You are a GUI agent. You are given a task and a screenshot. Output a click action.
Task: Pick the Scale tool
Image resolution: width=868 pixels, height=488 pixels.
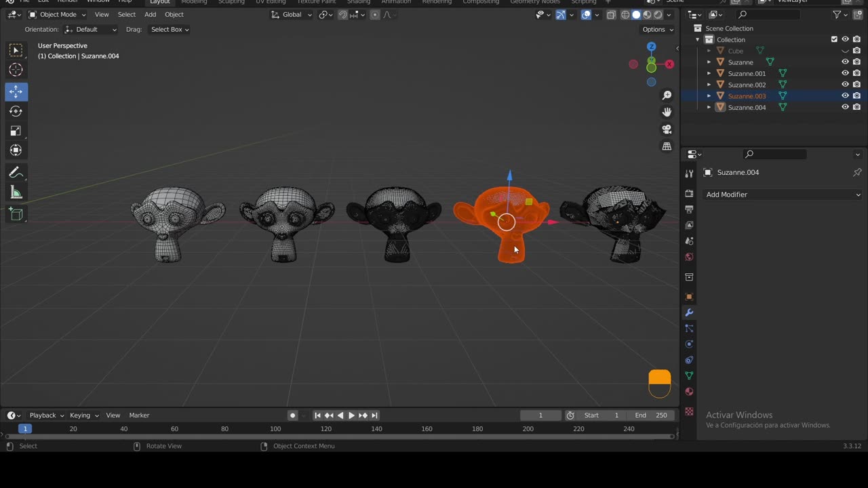point(16,131)
